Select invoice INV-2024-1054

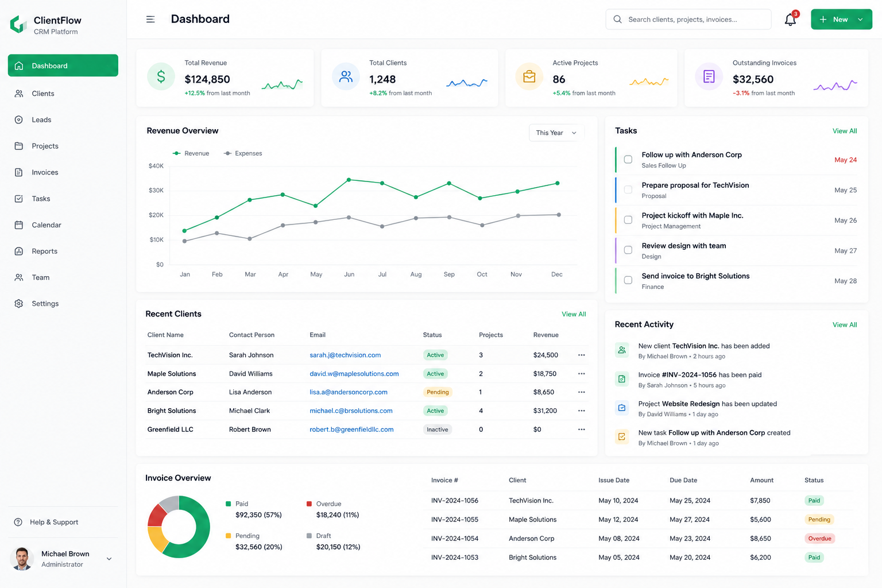pos(455,539)
